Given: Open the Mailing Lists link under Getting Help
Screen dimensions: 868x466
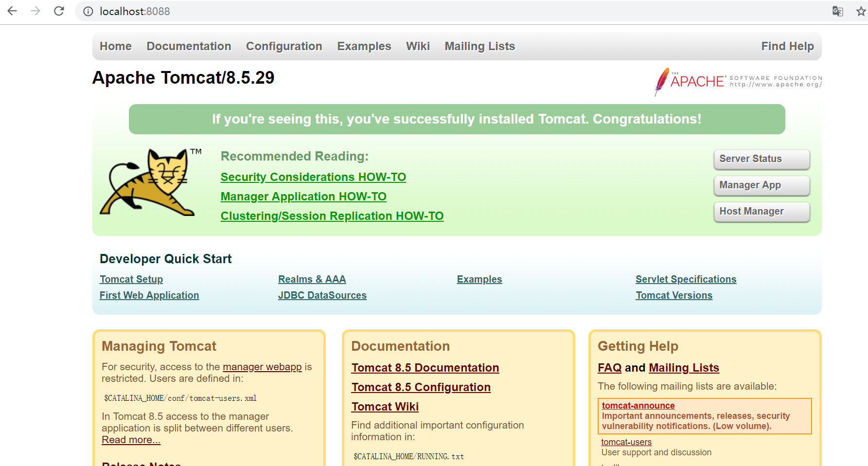Looking at the screenshot, I should click(x=684, y=368).
